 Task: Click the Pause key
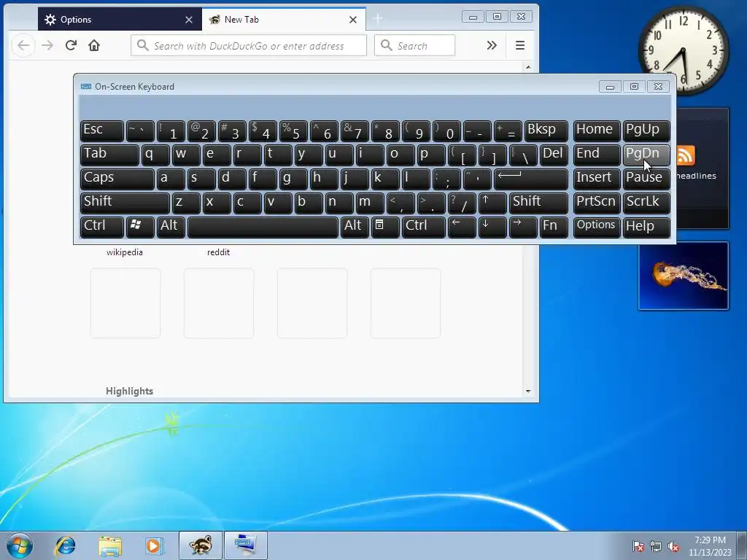coord(646,179)
